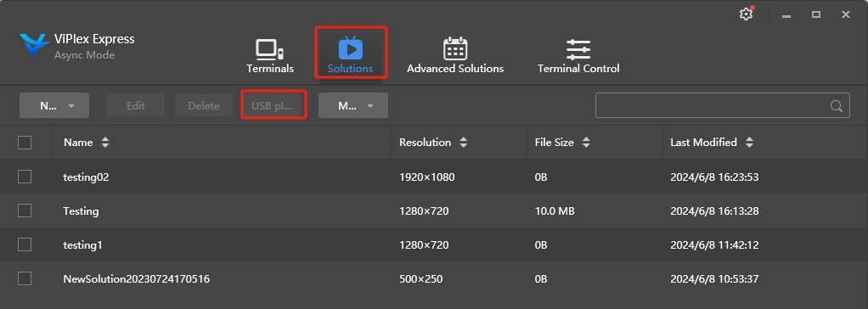This screenshot has height=309, width=868.
Task: Click the 1920×1080 resolution cell
Action: click(x=427, y=177)
